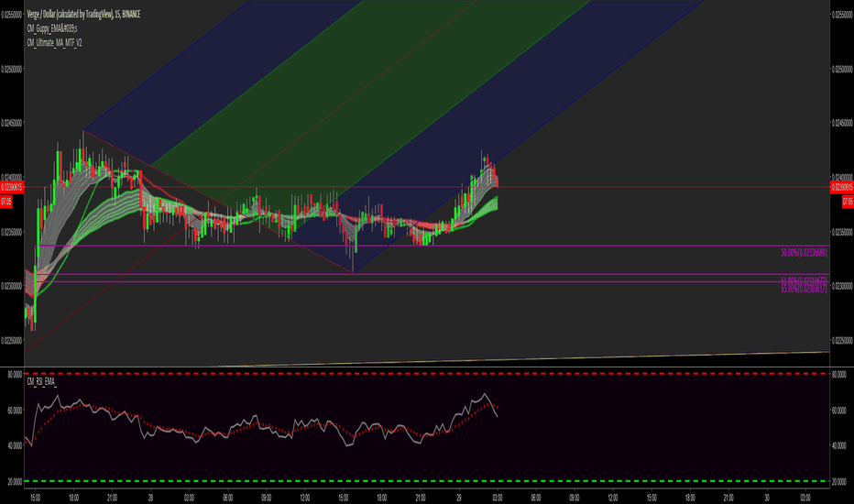
Task: Click 80.0000 on the left RSI scale
Action: [x=15, y=375]
